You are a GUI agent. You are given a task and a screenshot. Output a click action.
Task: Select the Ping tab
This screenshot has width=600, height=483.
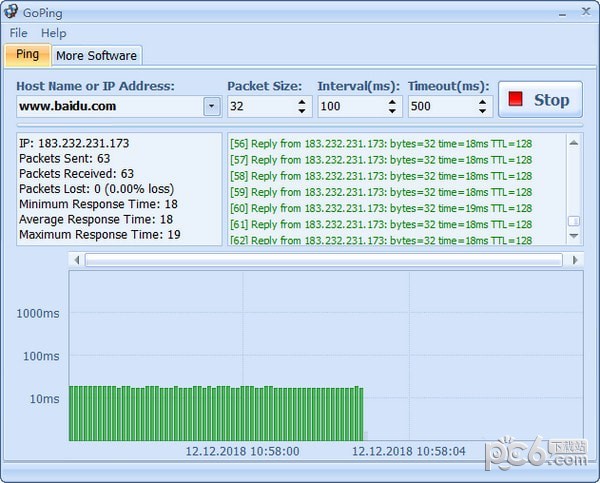click(x=28, y=54)
